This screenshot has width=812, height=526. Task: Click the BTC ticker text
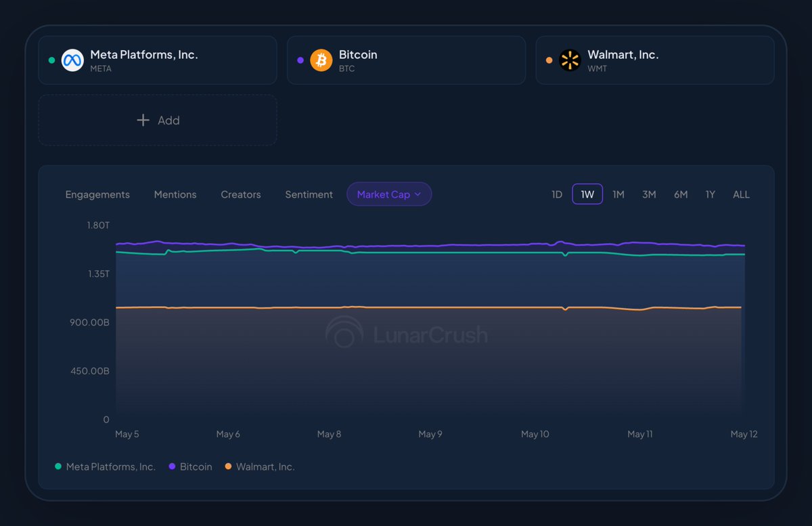point(346,69)
